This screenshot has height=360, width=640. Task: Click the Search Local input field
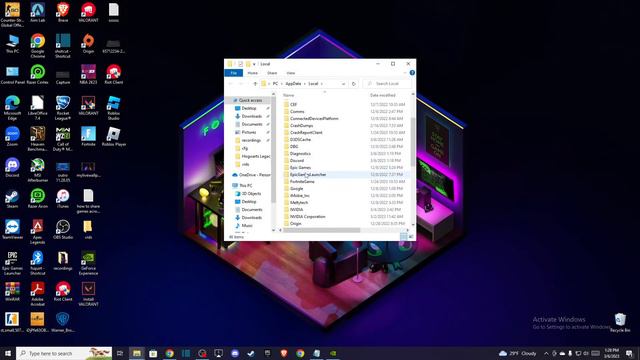[387, 84]
